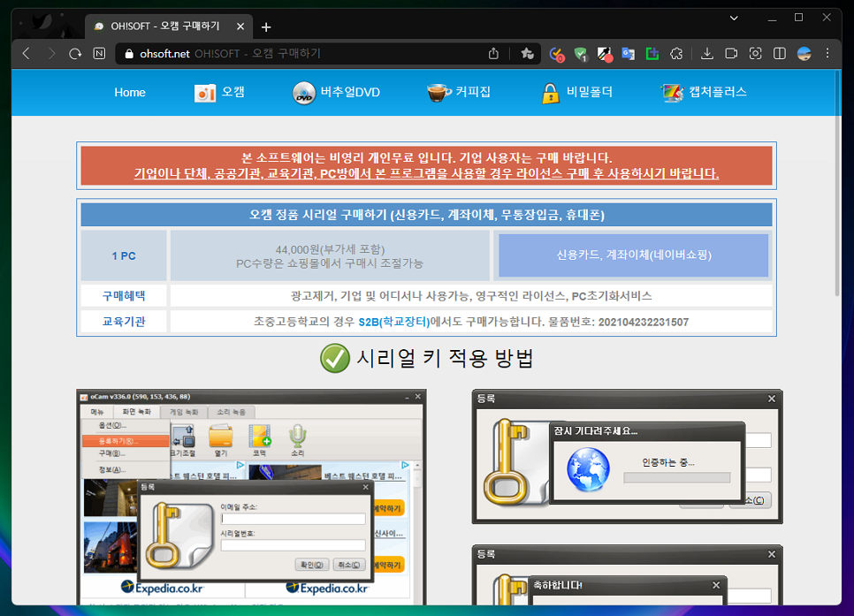Image resolution: width=854 pixels, height=616 pixels.
Task: Open the translate extension icon
Action: pyautogui.click(x=628, y=54)
